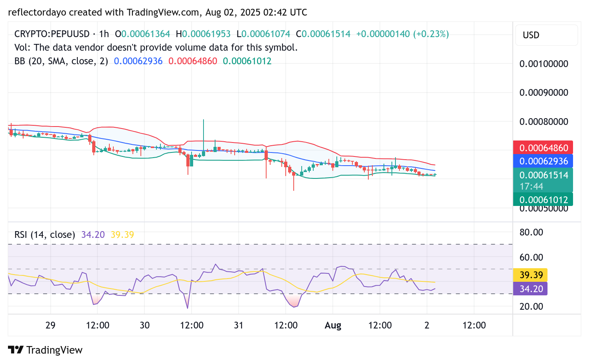Select the RSI value 34.20 in legend
The image size is (589, 364).
pos(93,235)
